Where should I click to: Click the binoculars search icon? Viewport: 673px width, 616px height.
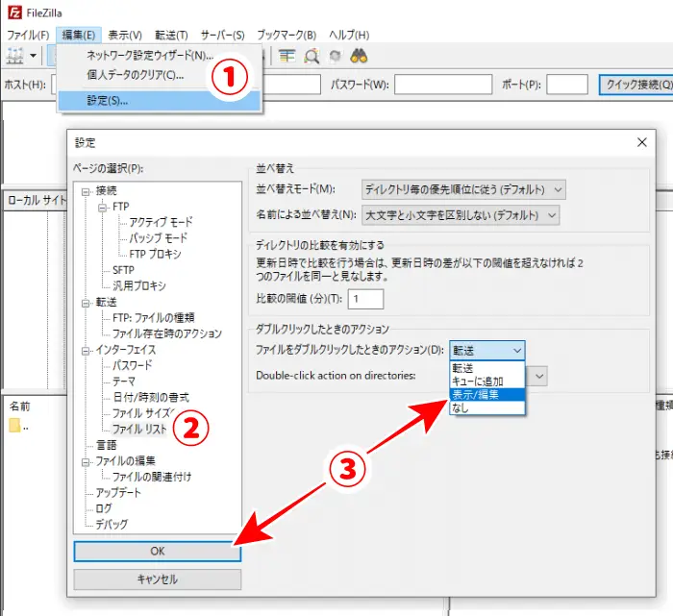point(359,56)
